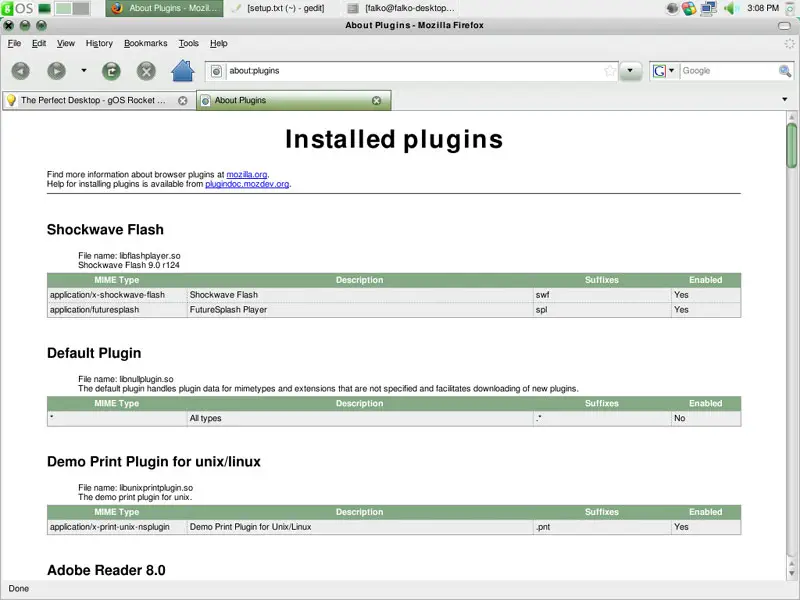Close the About Plugins tab

click(x=377, y=101)
